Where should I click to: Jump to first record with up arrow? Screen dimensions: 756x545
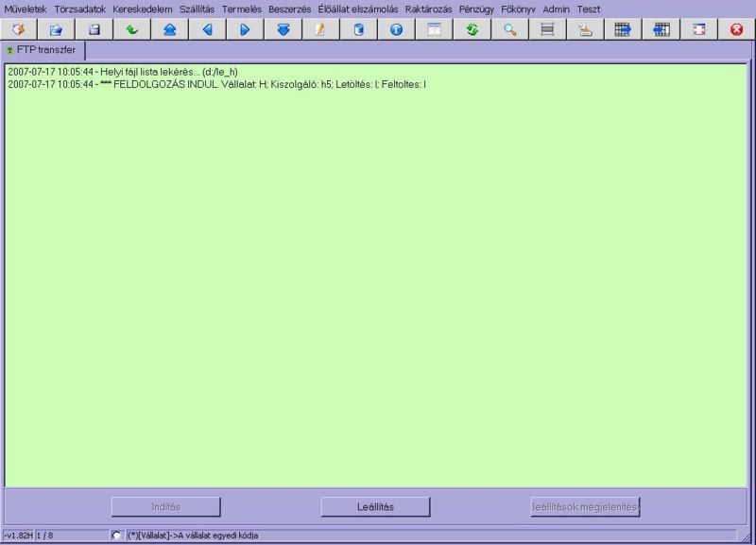tap(169, 29)
